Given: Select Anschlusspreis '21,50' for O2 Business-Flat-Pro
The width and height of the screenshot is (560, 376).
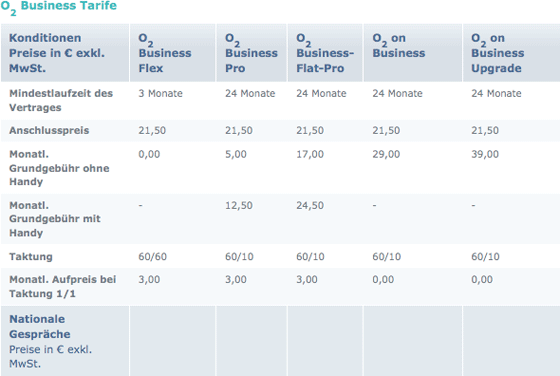Looking at the screenshot, I should (x=310, y=130).
